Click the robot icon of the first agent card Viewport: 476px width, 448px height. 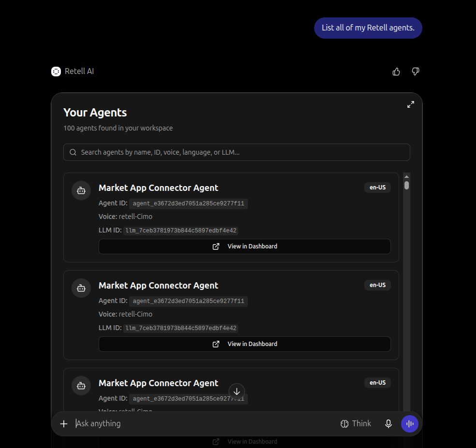pos(81,190)
